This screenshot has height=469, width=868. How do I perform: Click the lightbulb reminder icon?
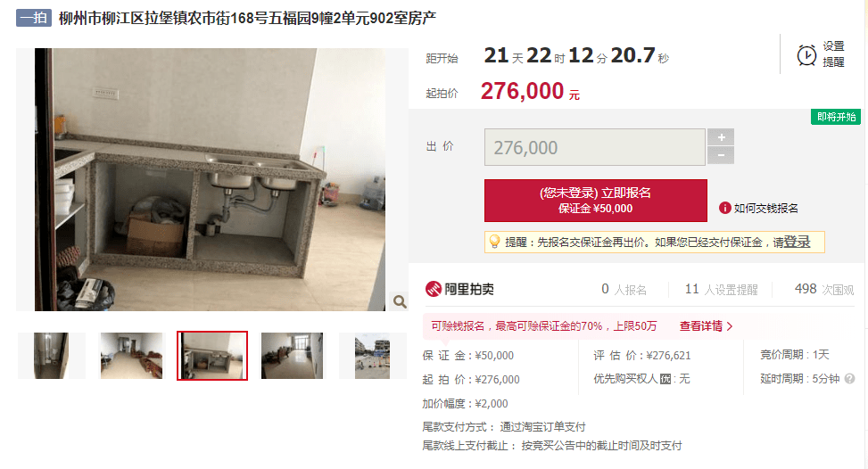(x=494, y=242)
